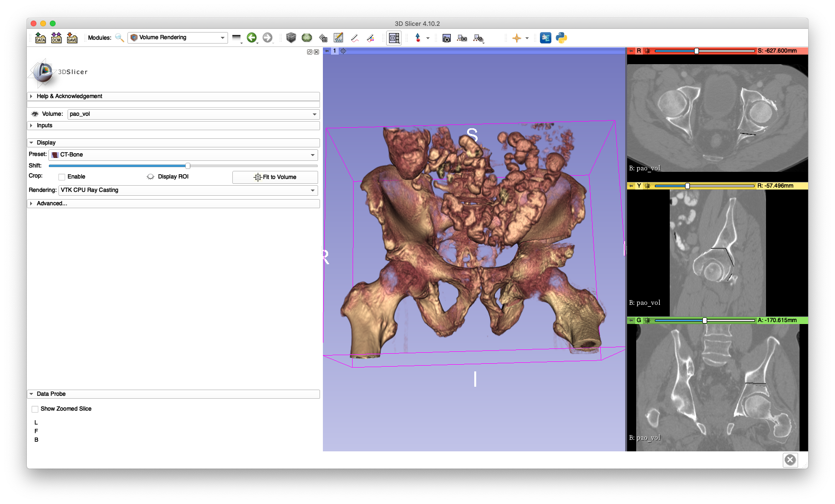Go to next module with gray arrow

pos(268,38)
